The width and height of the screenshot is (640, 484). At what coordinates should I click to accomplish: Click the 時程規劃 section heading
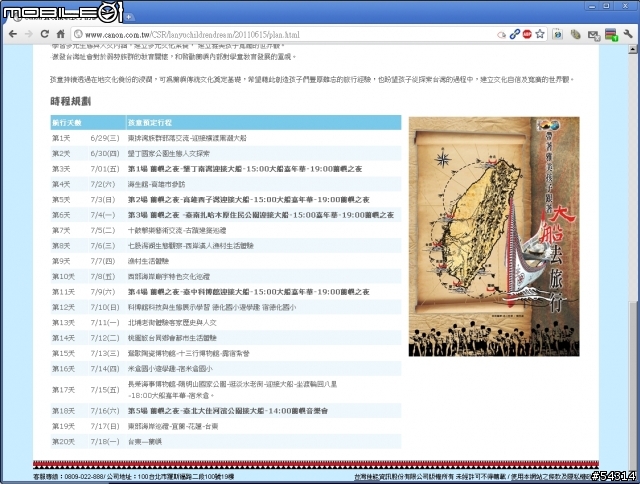pos(71,101)
